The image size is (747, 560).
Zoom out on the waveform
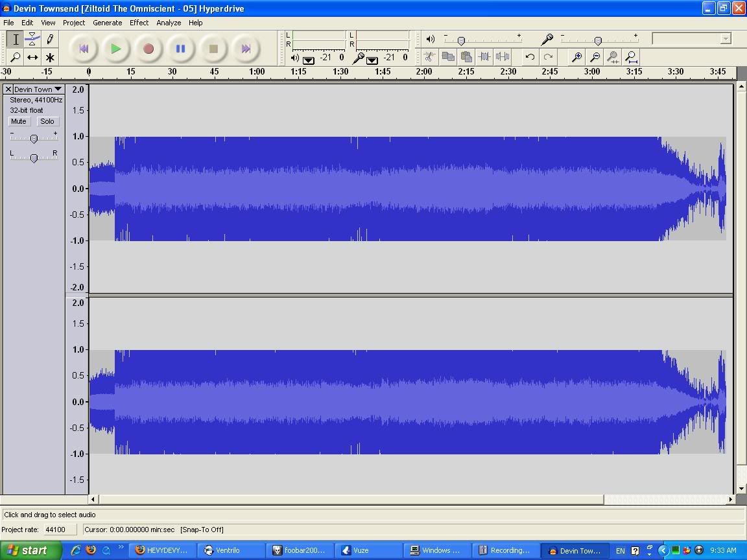click(595, 57)
